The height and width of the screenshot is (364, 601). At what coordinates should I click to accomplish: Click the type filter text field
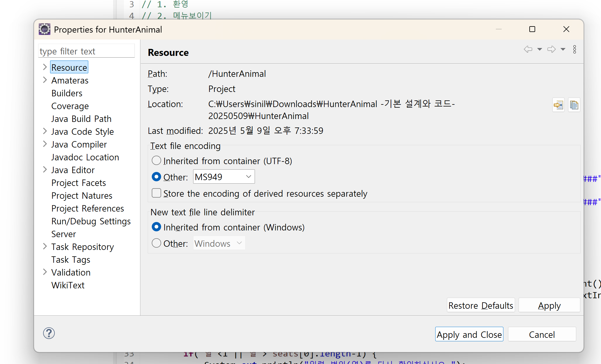click(x=86, y=51)
